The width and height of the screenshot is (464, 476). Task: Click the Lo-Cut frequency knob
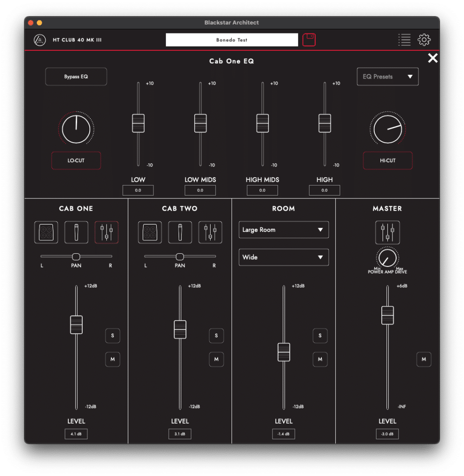click(x=76, y=129)
